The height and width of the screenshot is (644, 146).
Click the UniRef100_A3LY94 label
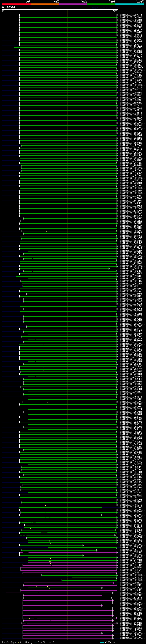[131, 299]
